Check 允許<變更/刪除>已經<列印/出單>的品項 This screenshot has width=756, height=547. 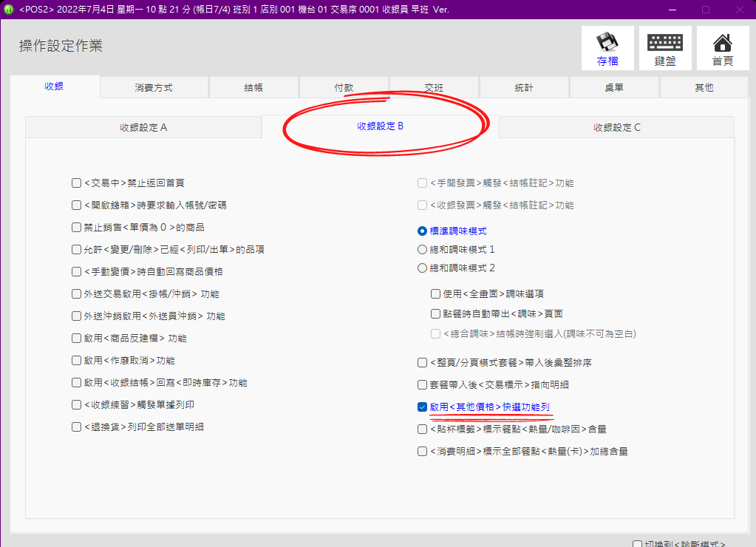pyautogui.click(x=76, y=249)
